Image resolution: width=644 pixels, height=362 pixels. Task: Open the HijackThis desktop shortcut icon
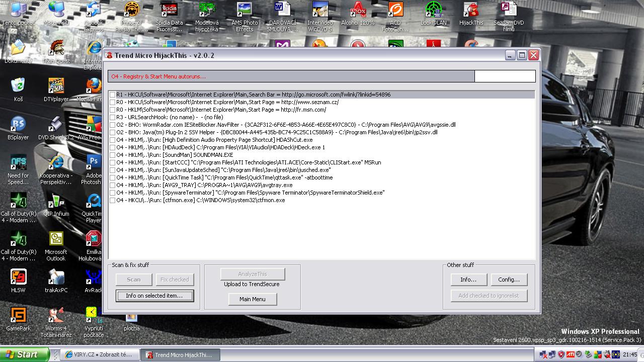pos(471,11)
